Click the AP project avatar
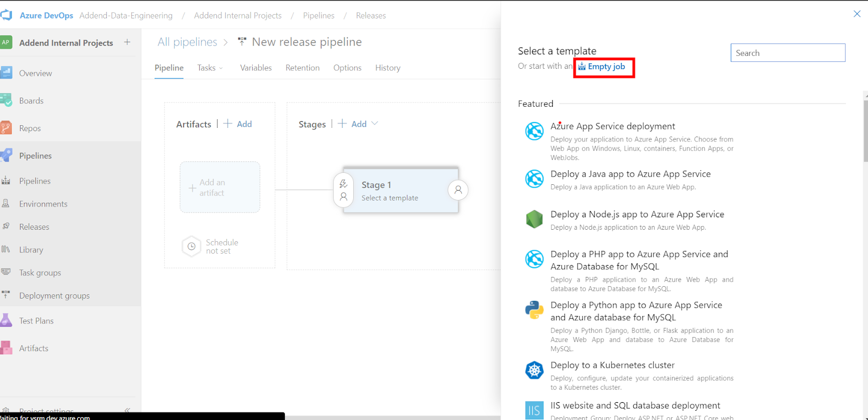This screenshot has height=420, width=868. point(6,42)
